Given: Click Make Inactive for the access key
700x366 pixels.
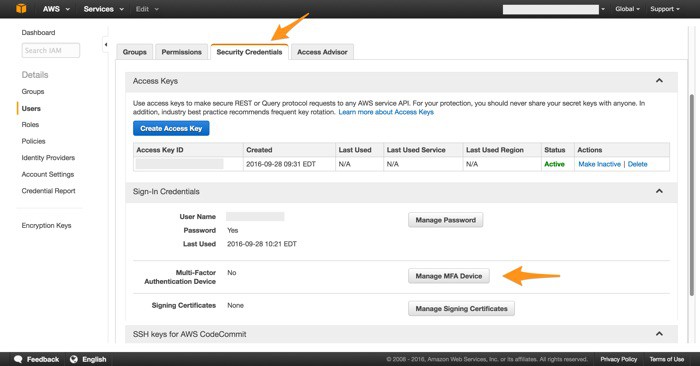Looking at the screenshot, I should 600,164.
